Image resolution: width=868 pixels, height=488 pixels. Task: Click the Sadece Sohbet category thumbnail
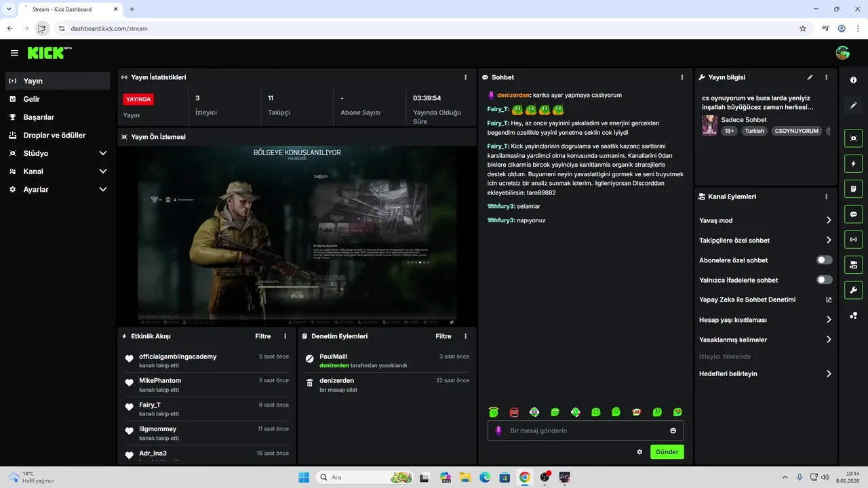pos(709,125)
